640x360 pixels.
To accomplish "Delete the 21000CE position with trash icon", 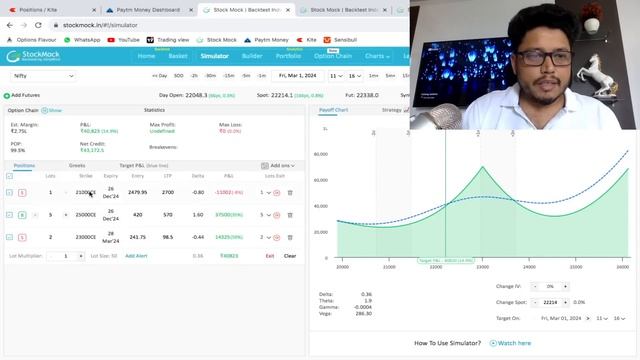I will click(290, 192).
